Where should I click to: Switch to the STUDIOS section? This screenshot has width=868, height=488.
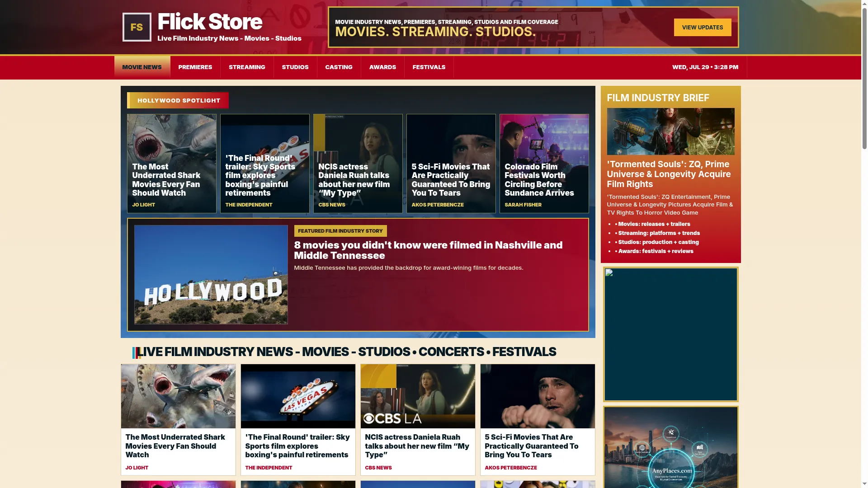tap(295, 67)
